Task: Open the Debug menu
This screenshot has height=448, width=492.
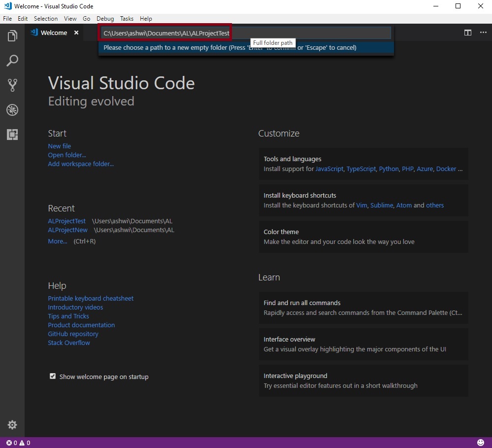Action: [x=105, y=19]
